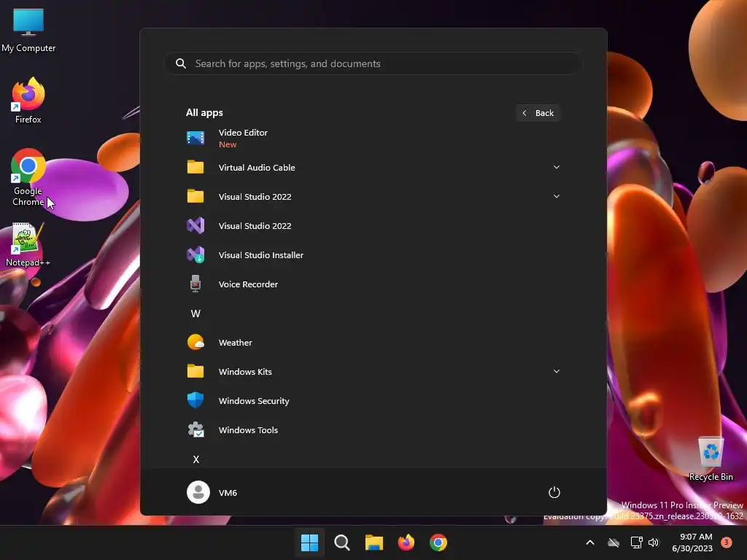Expand the Windows Kits folder chevron

click(556, 371)
